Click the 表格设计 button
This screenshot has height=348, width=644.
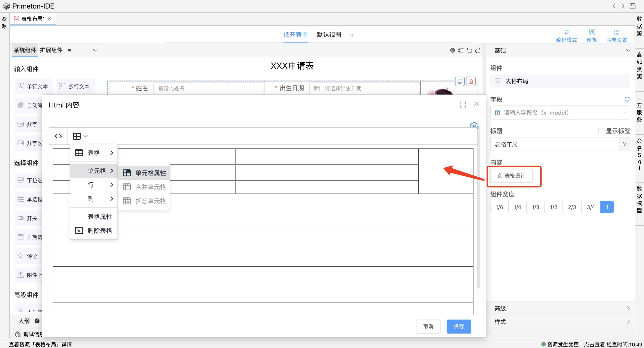[511, 176]
